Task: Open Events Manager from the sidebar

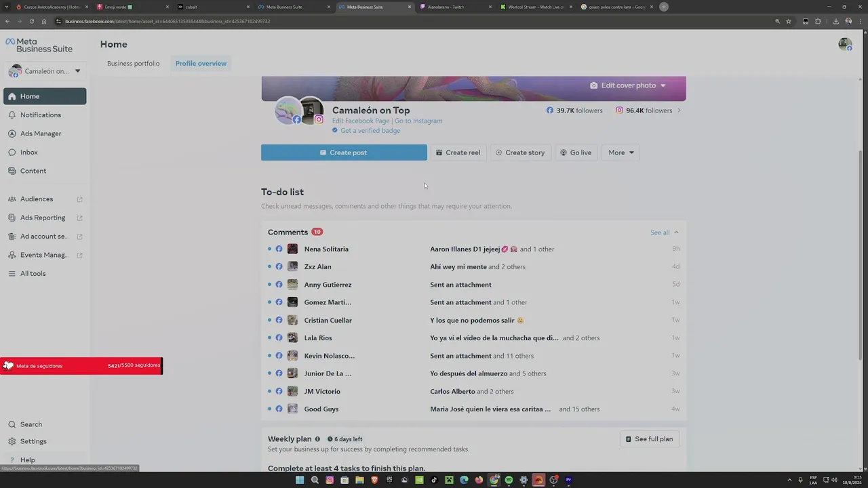Action: coord(45,255)
